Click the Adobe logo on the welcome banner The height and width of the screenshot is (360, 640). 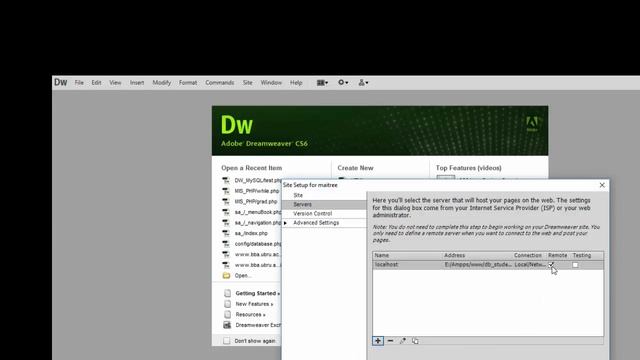(532, 124)
